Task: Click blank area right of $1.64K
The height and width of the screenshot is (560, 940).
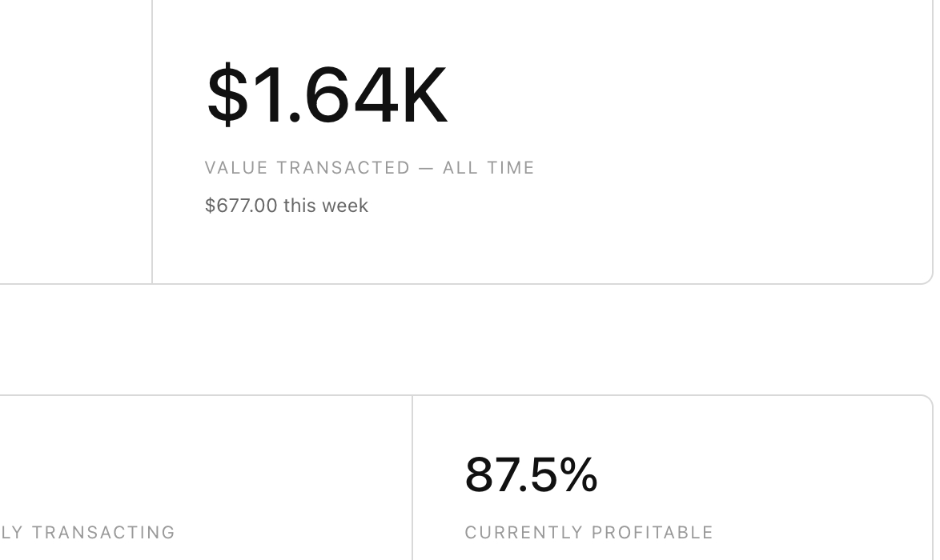Action: 681,96
